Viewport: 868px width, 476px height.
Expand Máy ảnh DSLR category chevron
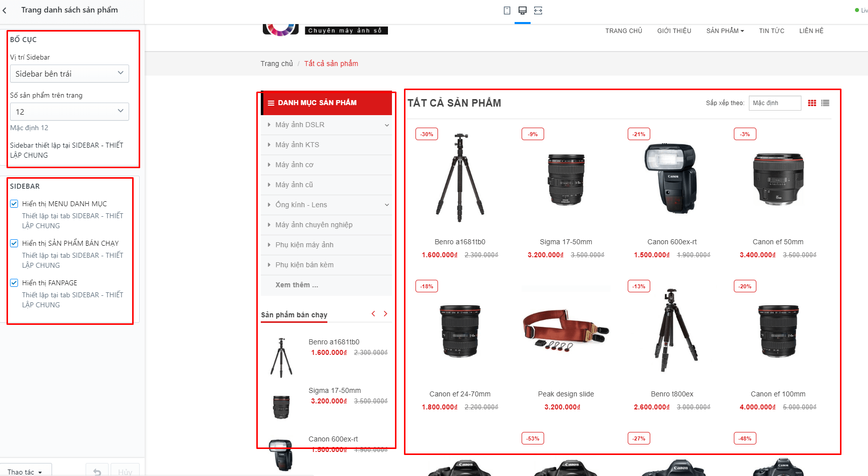pos(386,125)
